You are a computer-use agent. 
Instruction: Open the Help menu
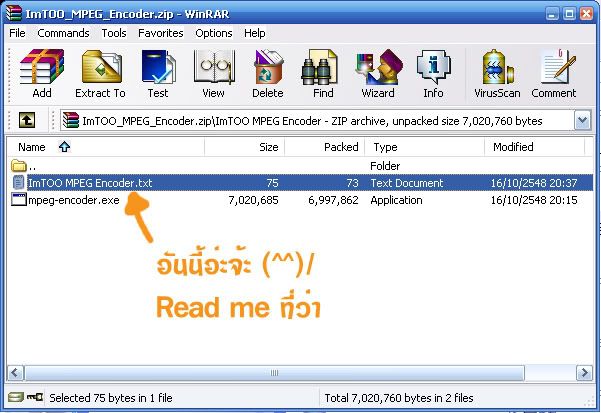click(255, 33)
